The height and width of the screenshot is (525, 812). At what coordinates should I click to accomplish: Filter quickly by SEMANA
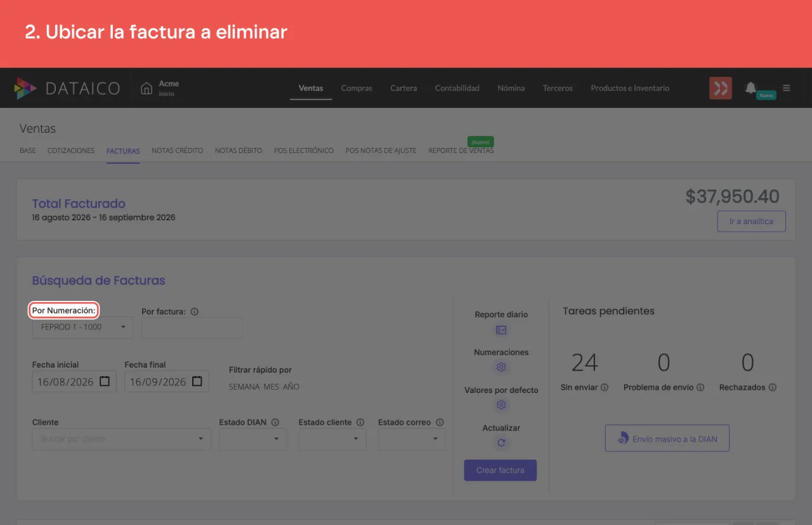pyautogui.click(x=244, y=387)
